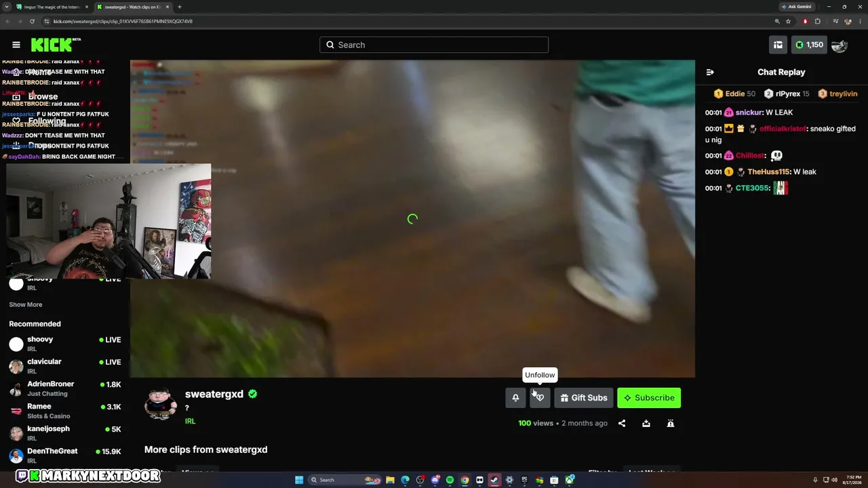Report the clip with the siren icon
This screenshot has height=488, width=868.
click(x=671, y=424)
